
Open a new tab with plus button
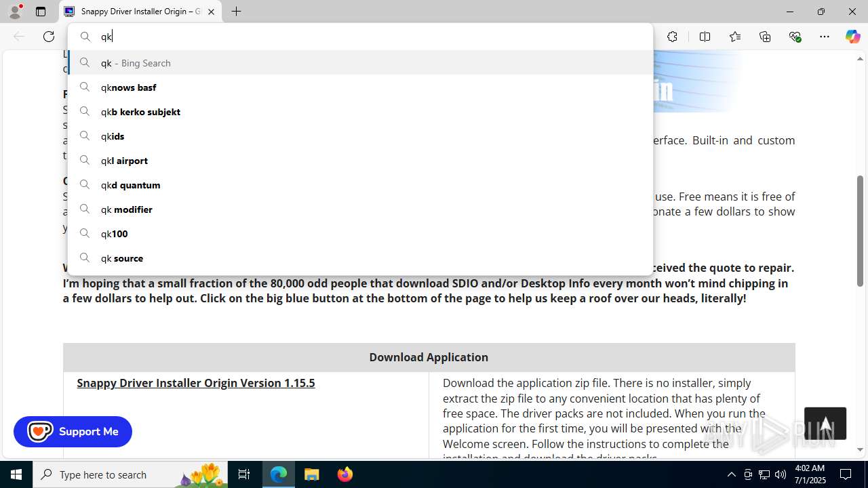point(236,12)
